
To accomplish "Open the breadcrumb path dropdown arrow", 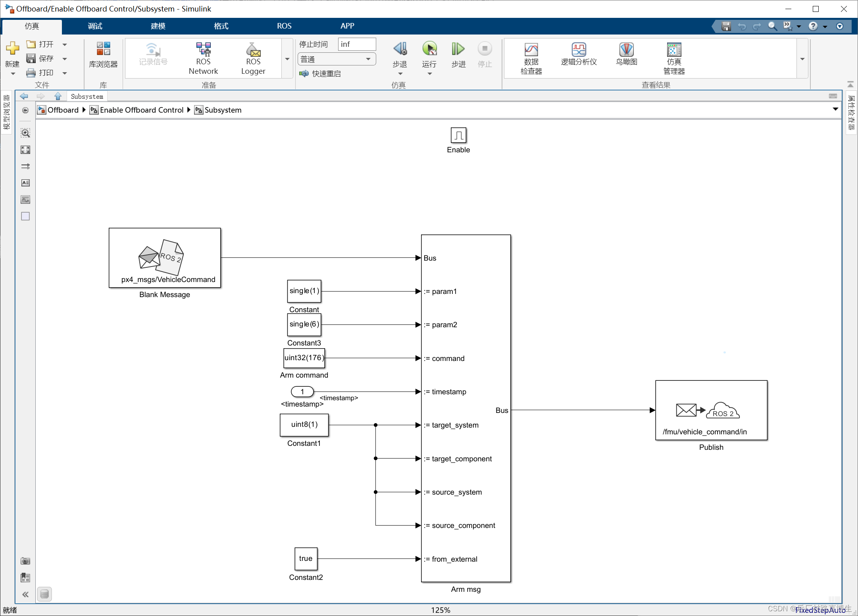I will point(835,109).
